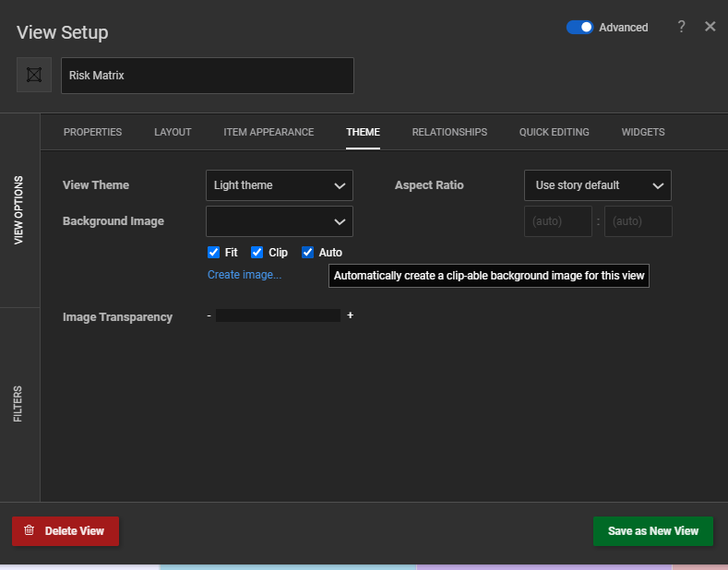The image size is (728, 570).
Task: Switch to the Quick Editing tab
Action: [554, 132]
